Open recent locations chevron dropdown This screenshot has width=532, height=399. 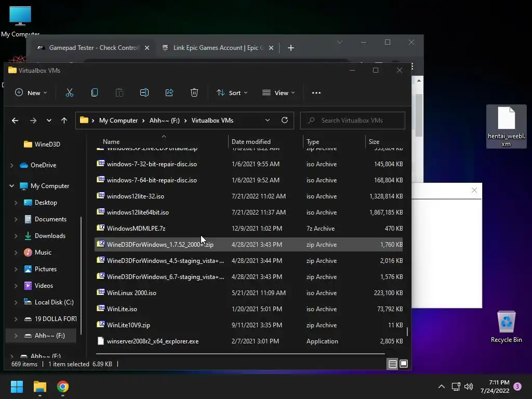click(x=49, y=121)
